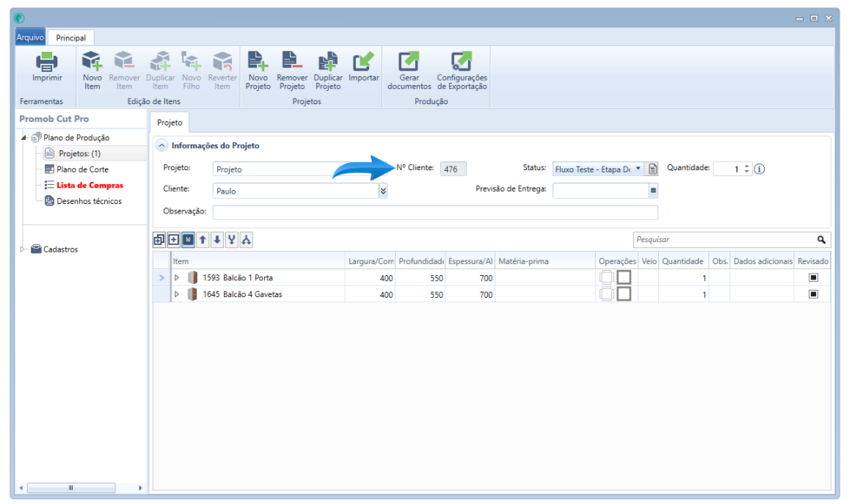Viewport: 852px width, 504px height.
Task: Open the Status dropdown
Action: (638, 169)
